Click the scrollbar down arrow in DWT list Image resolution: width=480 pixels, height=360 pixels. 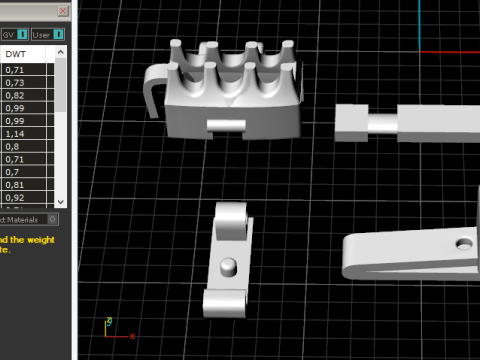pos(61,202)
